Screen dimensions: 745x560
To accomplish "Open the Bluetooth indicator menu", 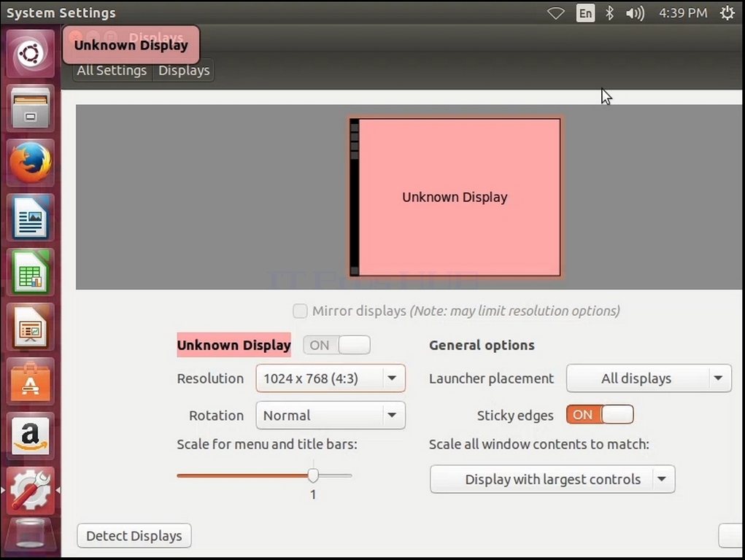I will pos(609,13).
